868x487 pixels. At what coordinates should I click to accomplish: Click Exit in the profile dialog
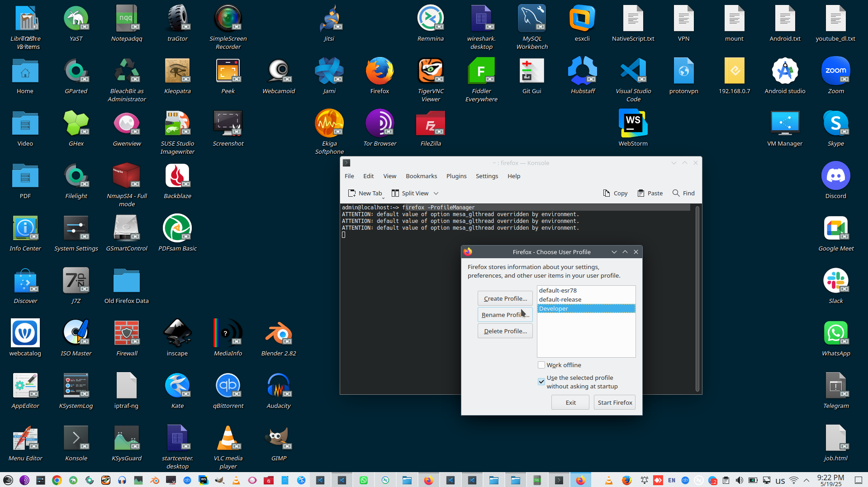(x=570, y=402)
